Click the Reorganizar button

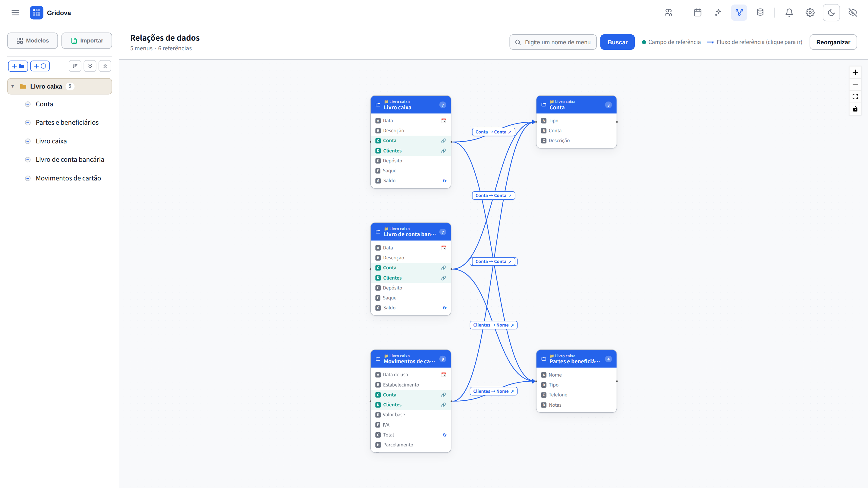[x=833, y=42]
